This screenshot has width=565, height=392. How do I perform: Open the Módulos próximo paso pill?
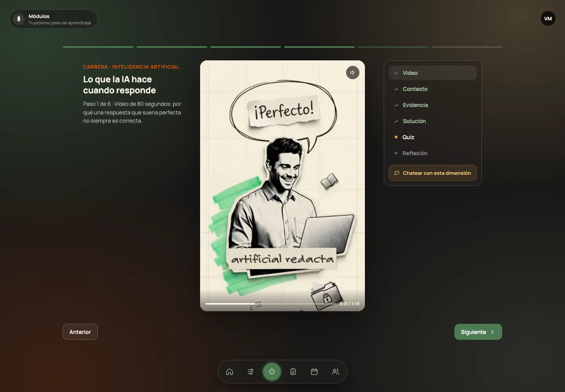coord(53,19)
